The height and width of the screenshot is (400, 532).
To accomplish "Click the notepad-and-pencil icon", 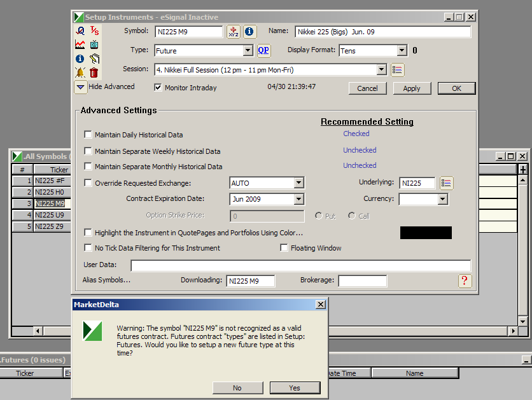I will [94, 59].
